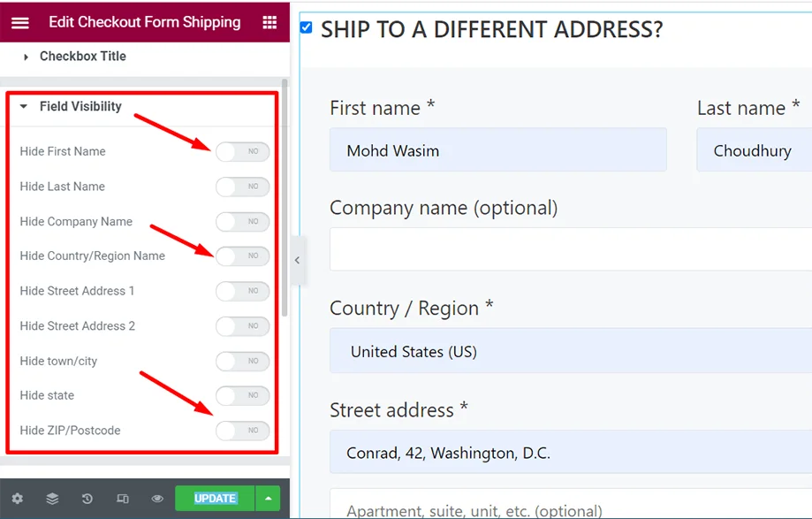Collapse editor panel with arrow handle
Viewport: 812px width, 519px height.
[x=297, y=260]
